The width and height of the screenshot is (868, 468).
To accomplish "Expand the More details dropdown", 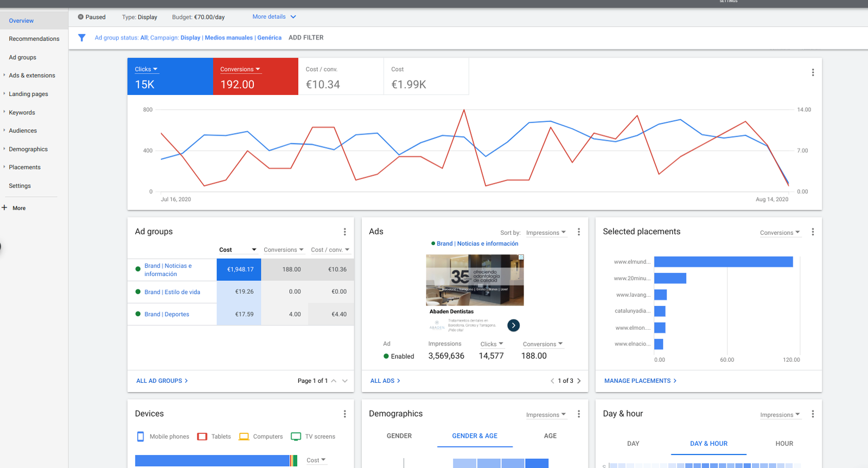I will coord(274,17).
